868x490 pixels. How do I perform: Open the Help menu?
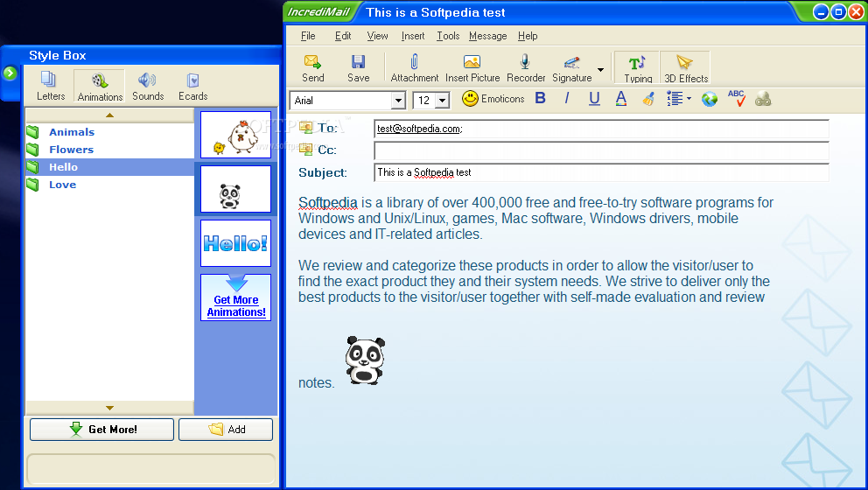(x=528, y=36)
